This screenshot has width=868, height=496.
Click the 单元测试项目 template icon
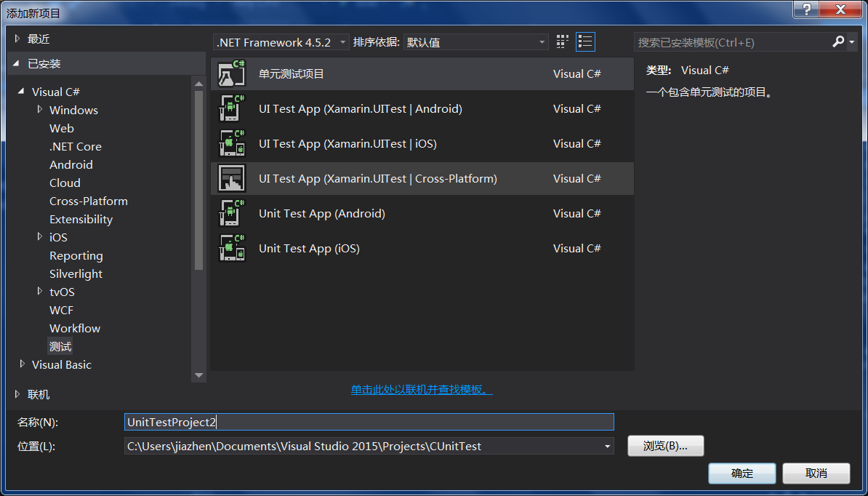pos(231,73)
